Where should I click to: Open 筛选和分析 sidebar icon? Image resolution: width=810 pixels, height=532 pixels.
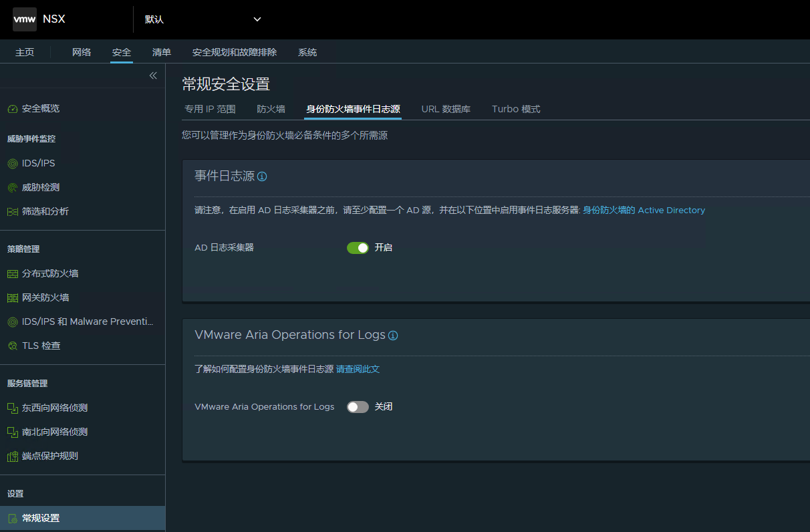coord(12,212)
